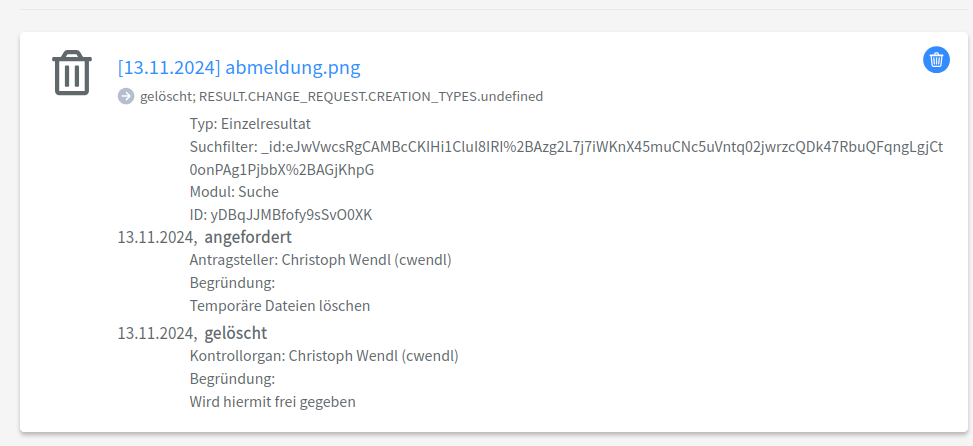
Task: Click the Begründung label under Antragsteller
Action: [232, 283]
